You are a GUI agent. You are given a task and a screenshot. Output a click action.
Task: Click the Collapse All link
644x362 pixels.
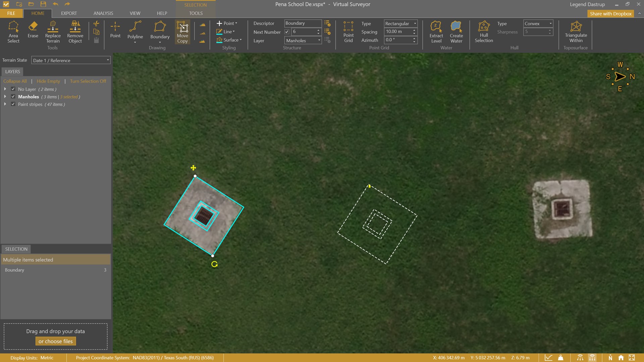click(x=15, y=81)
